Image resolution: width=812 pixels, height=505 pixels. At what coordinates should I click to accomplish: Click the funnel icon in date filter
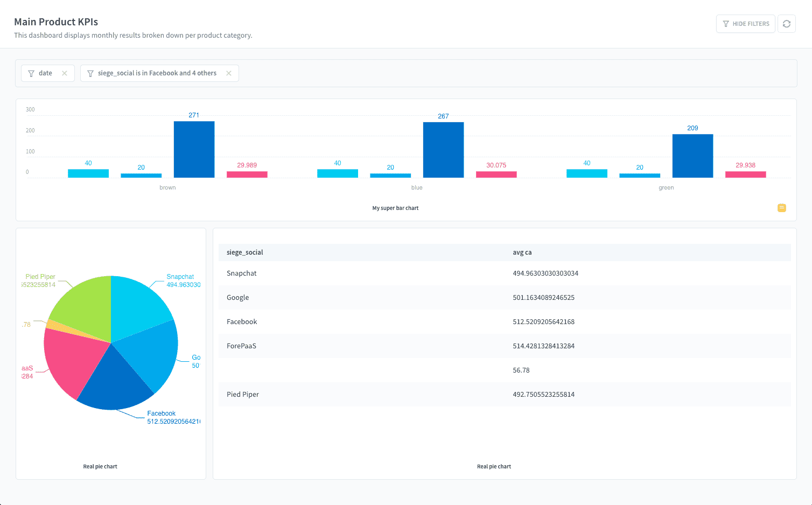coord(31,73)
